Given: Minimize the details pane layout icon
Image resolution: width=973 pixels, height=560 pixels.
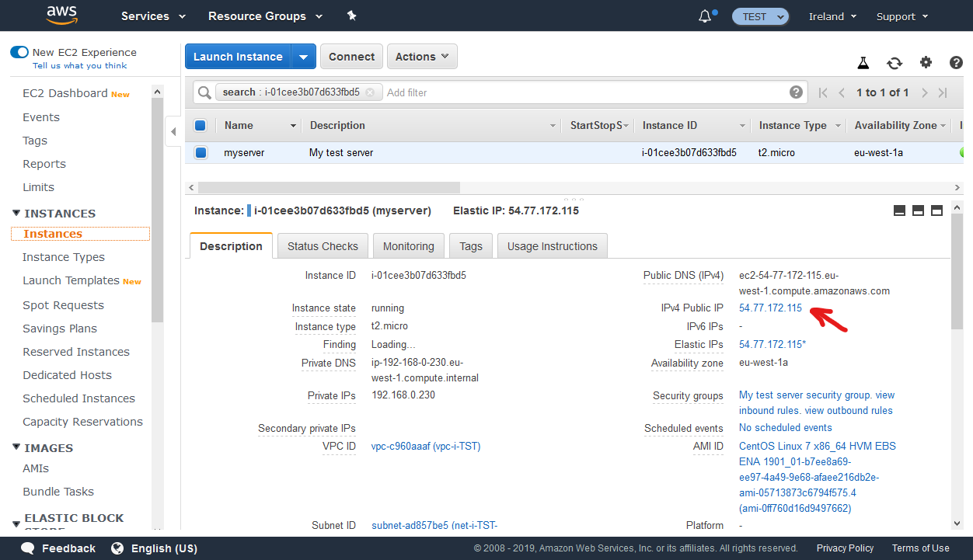Looking at the screenshot, I should (899, 210).
